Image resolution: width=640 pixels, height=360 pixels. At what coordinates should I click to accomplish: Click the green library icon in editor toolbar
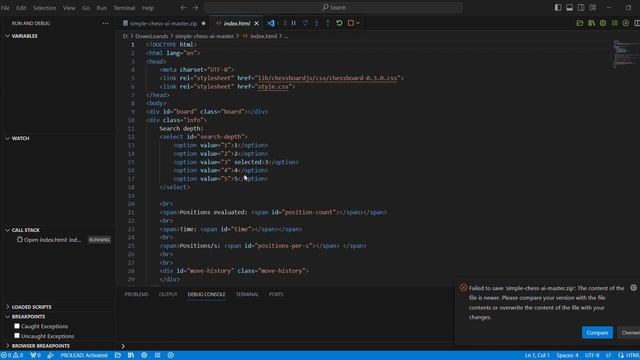[x=591, y=23]
